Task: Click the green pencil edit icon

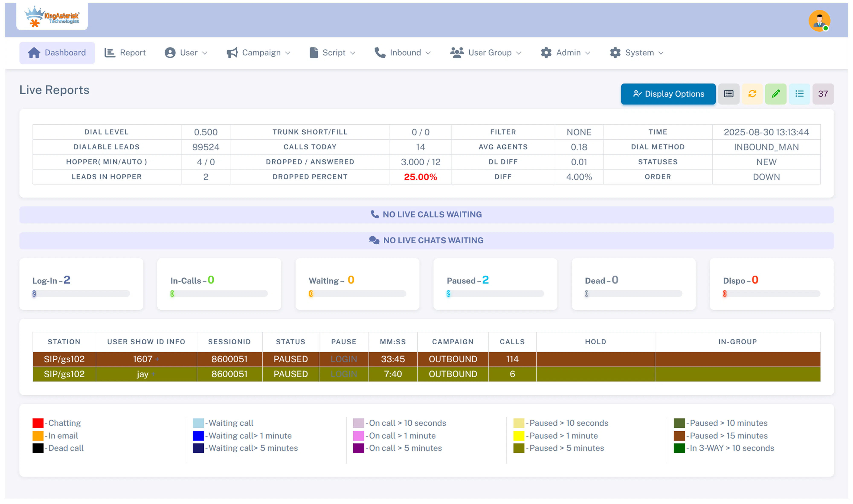Action: (776, 94)
